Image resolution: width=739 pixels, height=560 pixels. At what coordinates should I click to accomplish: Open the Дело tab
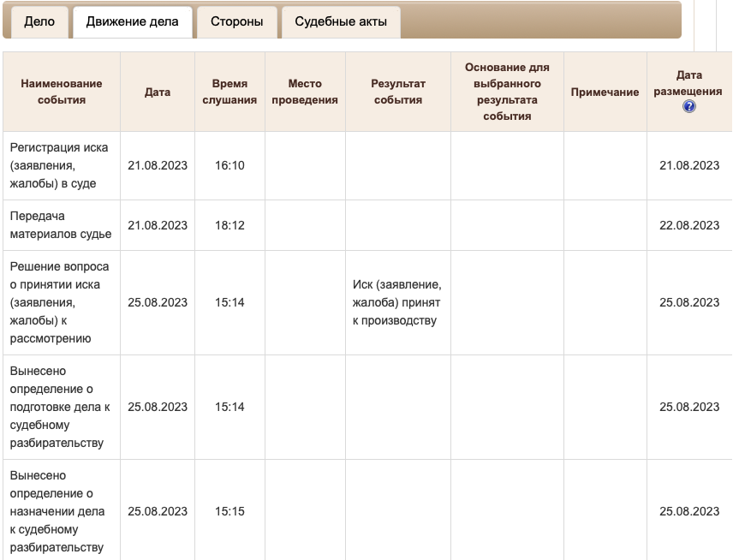click(39, 21)
